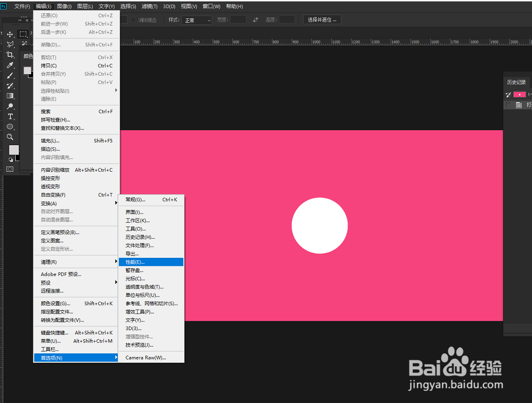Screen dimensions: 532x403
Task: Open the 图层(L) menu
Action: [x=85, y=7]
